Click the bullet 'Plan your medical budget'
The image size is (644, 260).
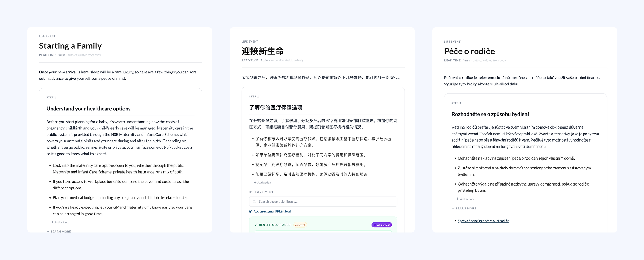tap(120, 198)
